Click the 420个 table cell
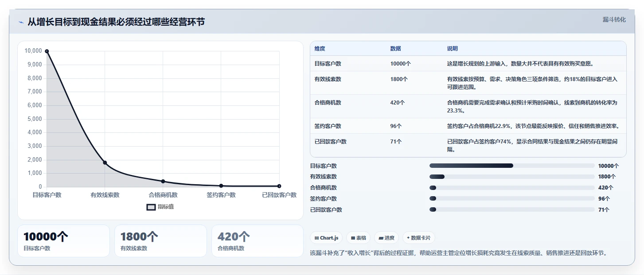 click(x=398, y=103)
